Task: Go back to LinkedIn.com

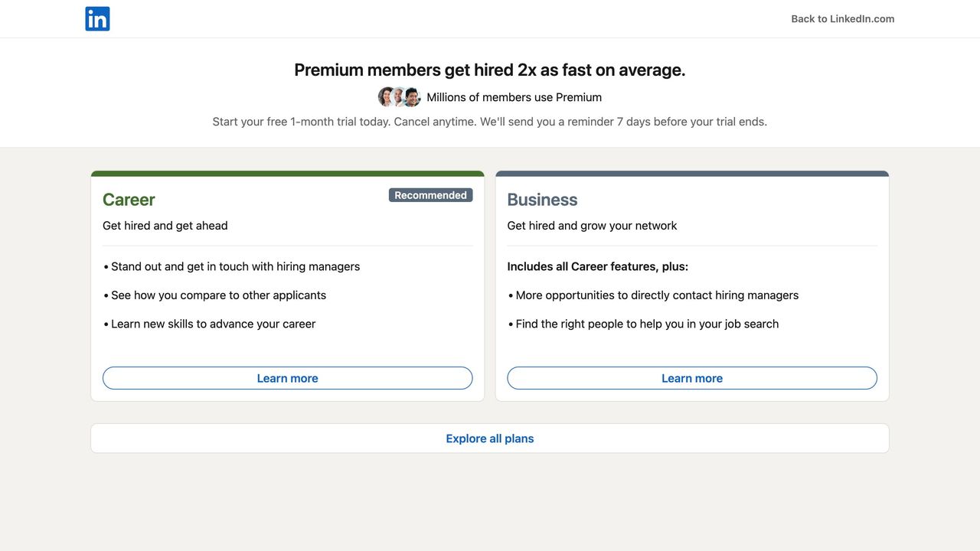Action: click(842, 19)
